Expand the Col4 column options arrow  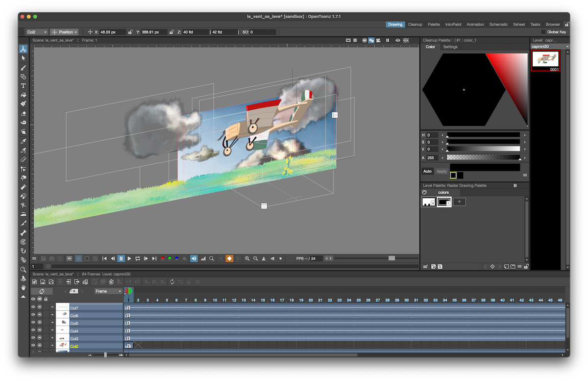(52, 331)
